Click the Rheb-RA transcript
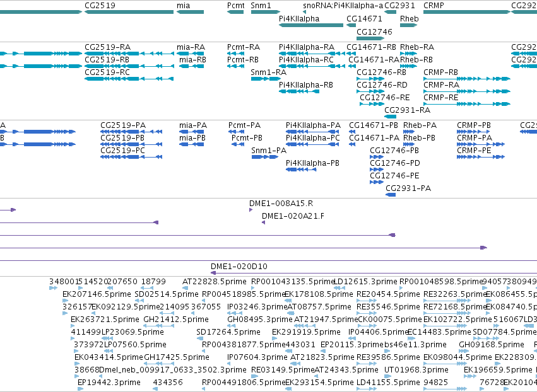Image resolution: width=537 pixels, height=392 pixels. (x=408, y=54)
